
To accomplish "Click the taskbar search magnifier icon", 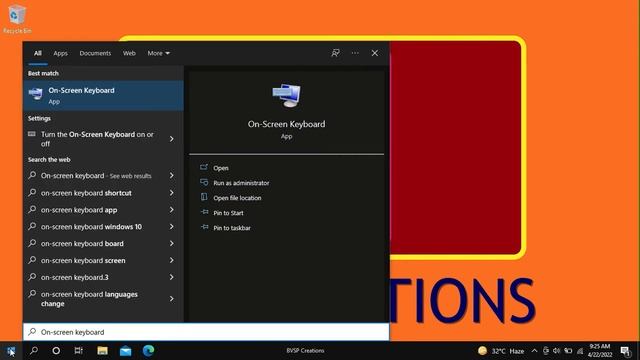I will click(34, 351).
